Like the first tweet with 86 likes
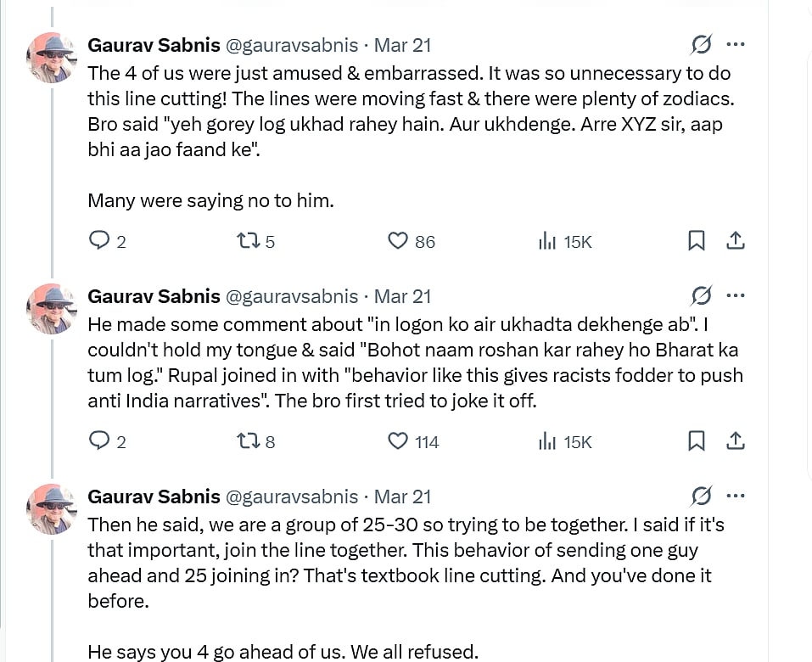This screenshot has width=812, height=662. pyautogui.click(x=398, y=241)
